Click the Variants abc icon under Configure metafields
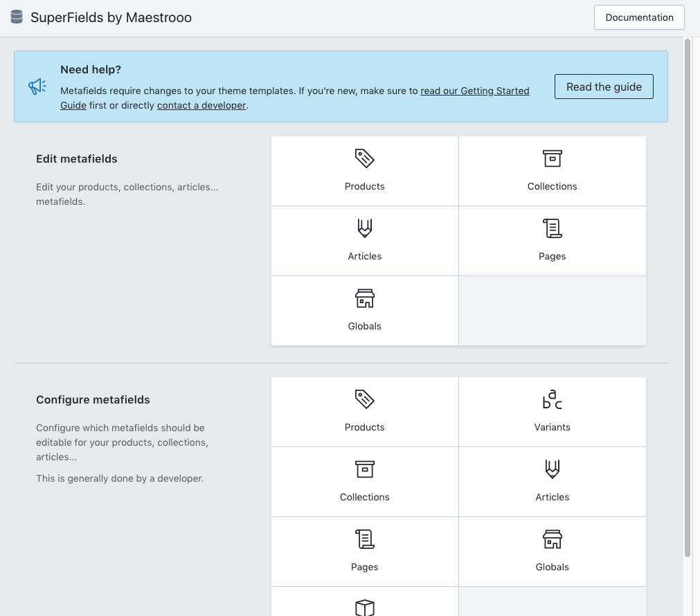The height and width of the screenshot is (616, 700). coord(553,399)
